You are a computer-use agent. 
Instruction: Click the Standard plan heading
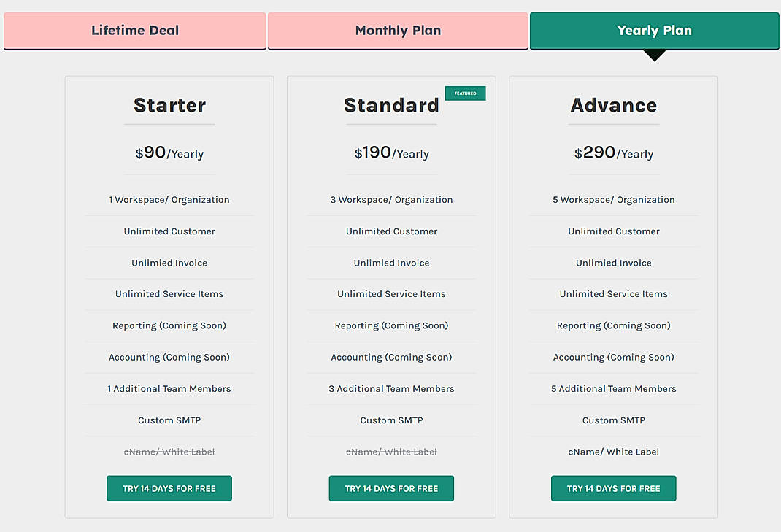391,105
